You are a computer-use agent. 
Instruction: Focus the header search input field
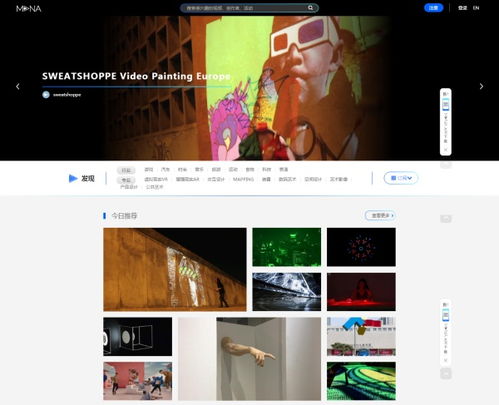point(245,8)
